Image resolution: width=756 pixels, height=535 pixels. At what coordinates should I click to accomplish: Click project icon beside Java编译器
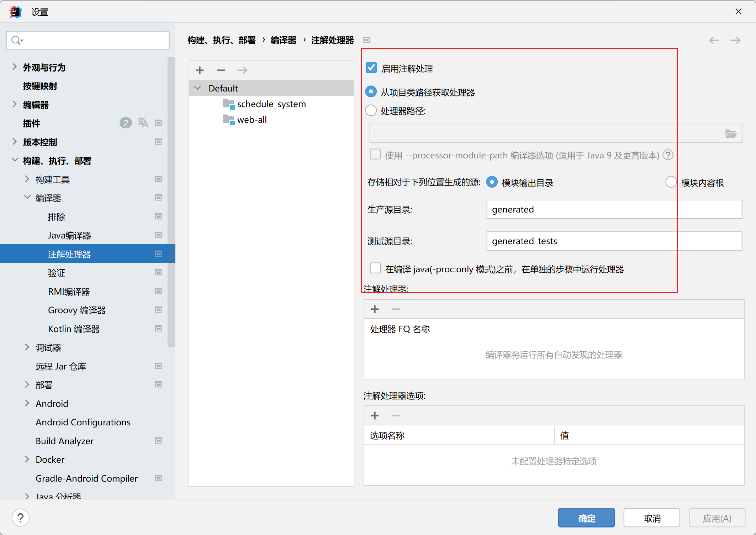pyautogui.click(x=159, y=235)
